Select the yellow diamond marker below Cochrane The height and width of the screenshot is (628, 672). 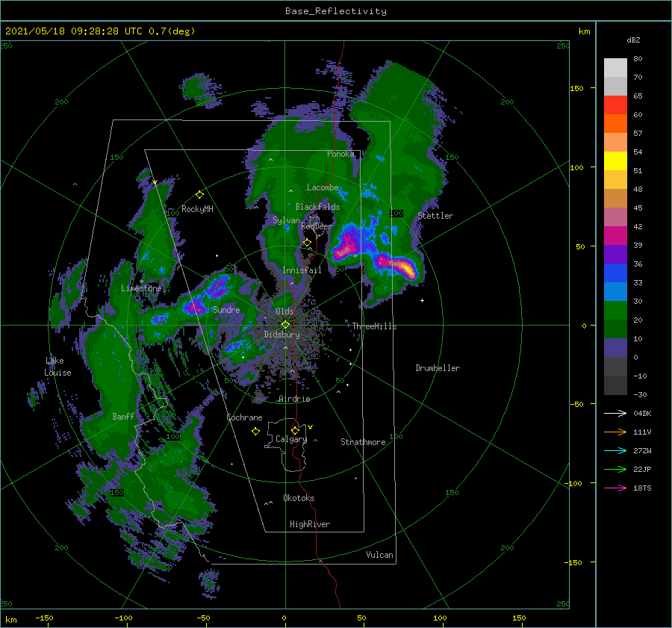tap(255, 432)
